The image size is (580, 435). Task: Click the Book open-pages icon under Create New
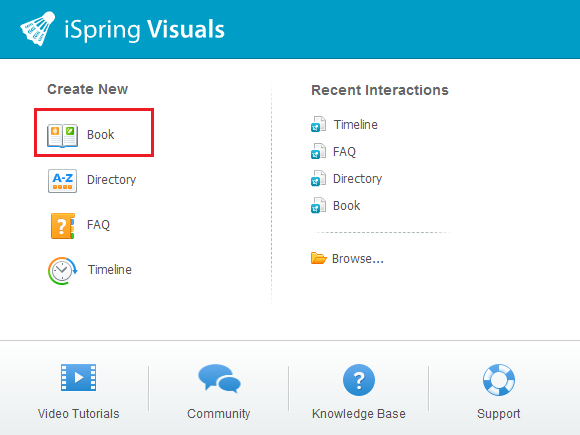(x=62, y=135)
